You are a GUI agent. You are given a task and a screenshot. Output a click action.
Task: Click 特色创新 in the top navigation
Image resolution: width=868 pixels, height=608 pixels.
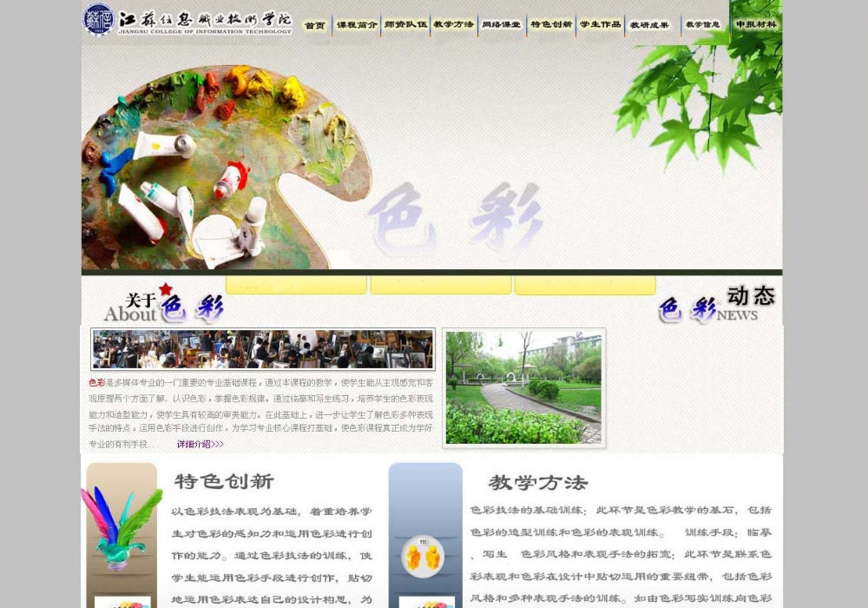click(551, 25)
